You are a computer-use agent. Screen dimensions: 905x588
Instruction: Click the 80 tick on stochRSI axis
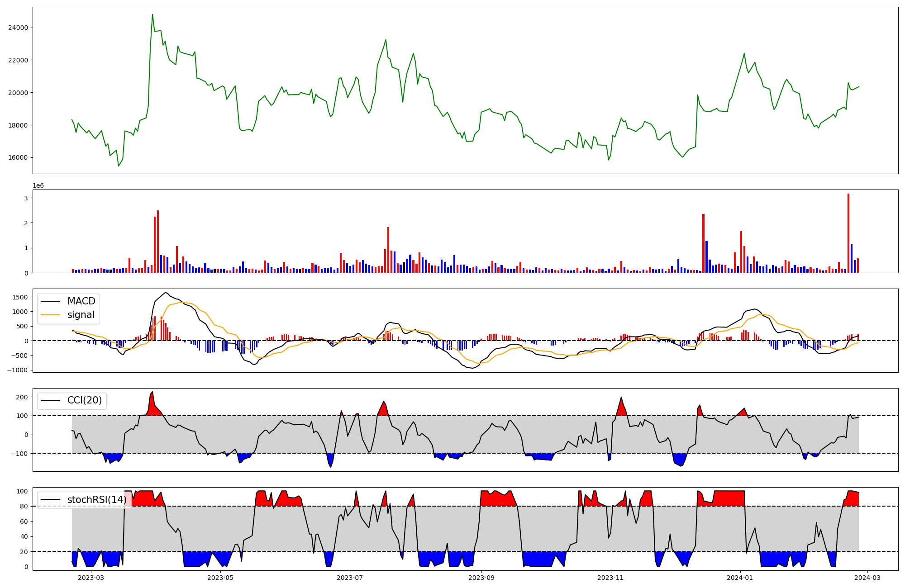pyautogui.click(x=24, y=507)
